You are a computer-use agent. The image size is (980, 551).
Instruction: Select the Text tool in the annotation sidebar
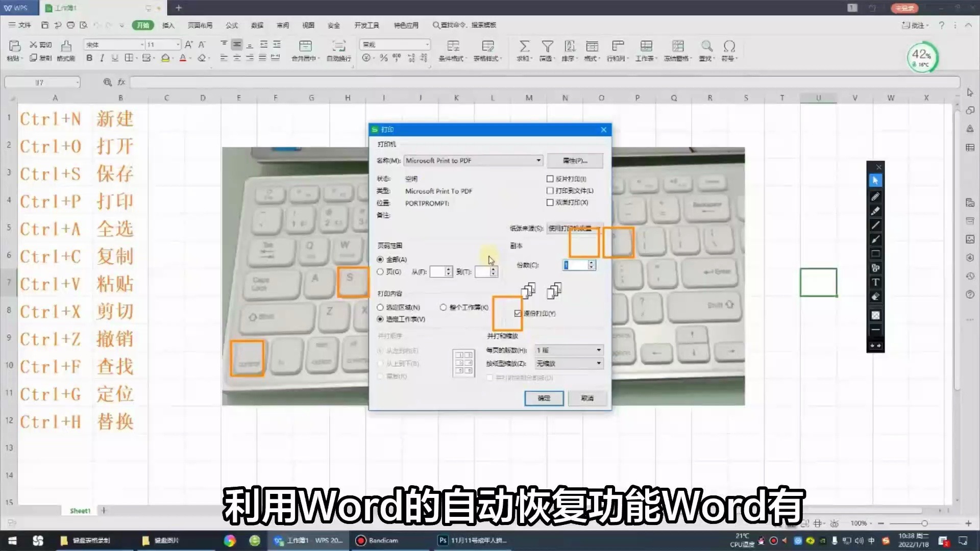(875, 282)
